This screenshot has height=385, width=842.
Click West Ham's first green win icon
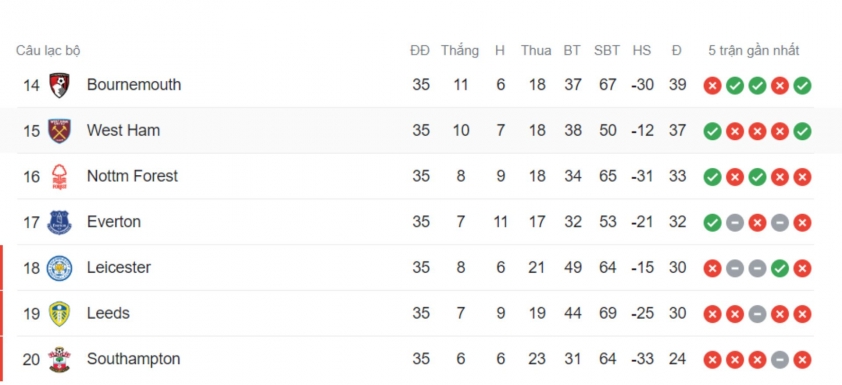pyautogui.click(x=712, y=131)
